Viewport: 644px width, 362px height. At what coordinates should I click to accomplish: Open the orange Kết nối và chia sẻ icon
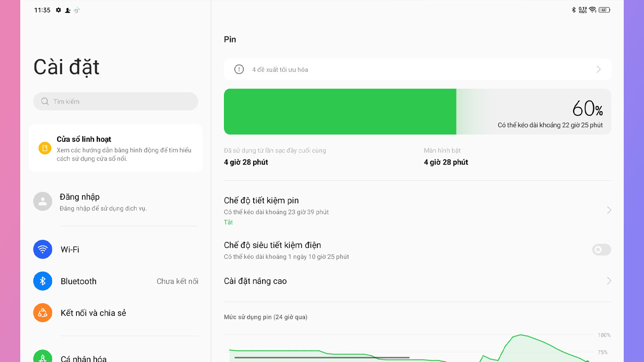click(42, 313)
